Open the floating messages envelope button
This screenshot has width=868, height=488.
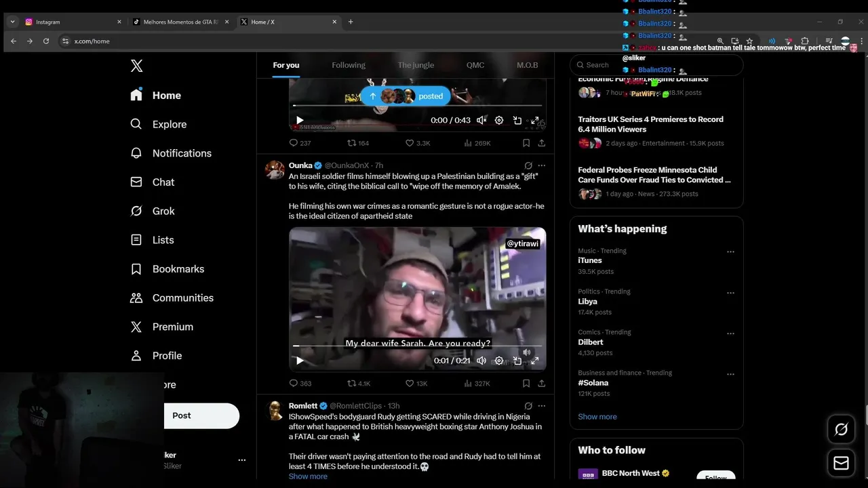[841, 463]
